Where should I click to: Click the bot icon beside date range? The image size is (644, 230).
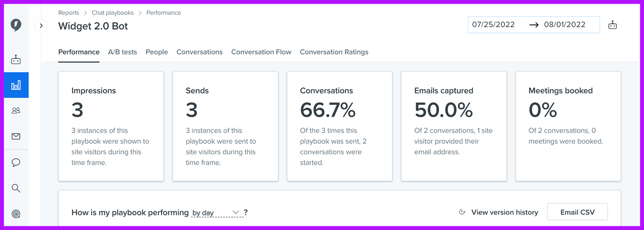point(613,25)
